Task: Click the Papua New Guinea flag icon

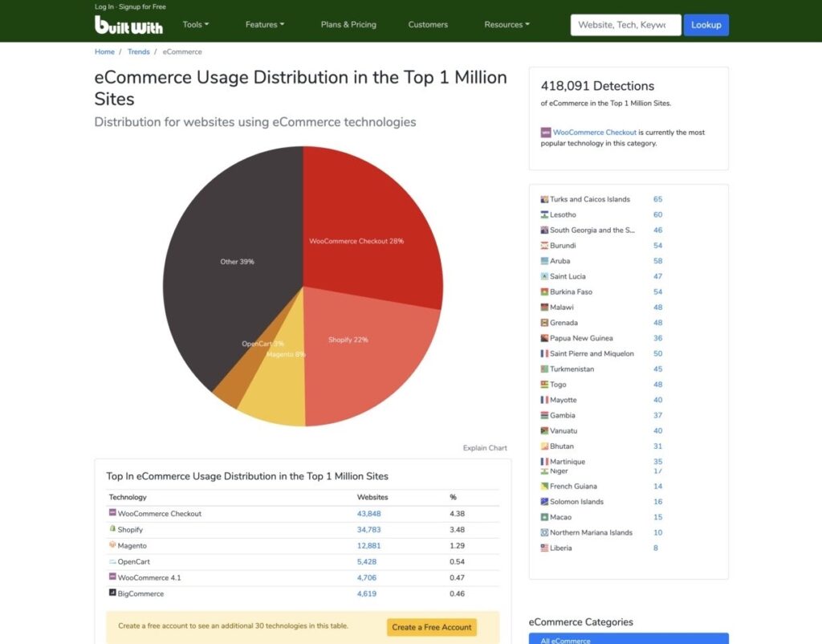Action: tap(545, 338)
